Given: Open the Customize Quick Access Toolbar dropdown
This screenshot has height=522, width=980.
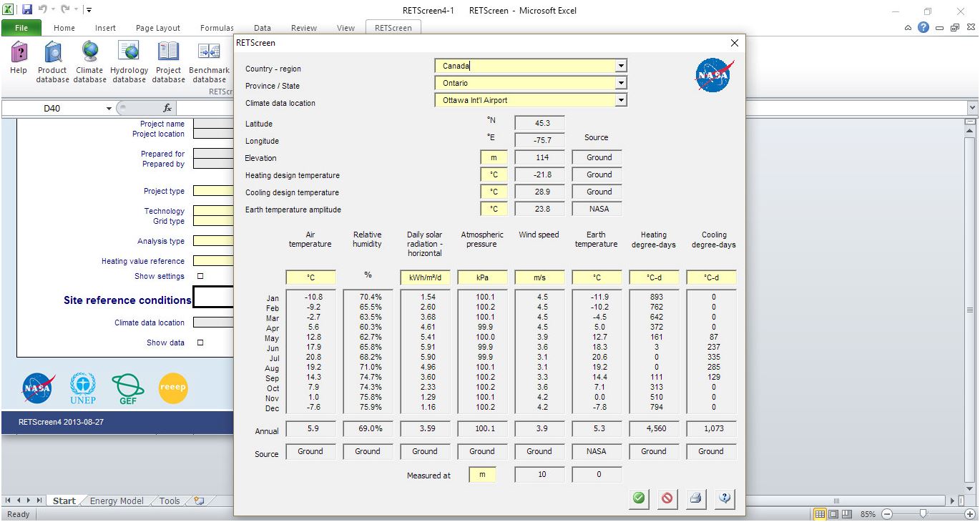Looking at the screenshot, I should point(88,10).
